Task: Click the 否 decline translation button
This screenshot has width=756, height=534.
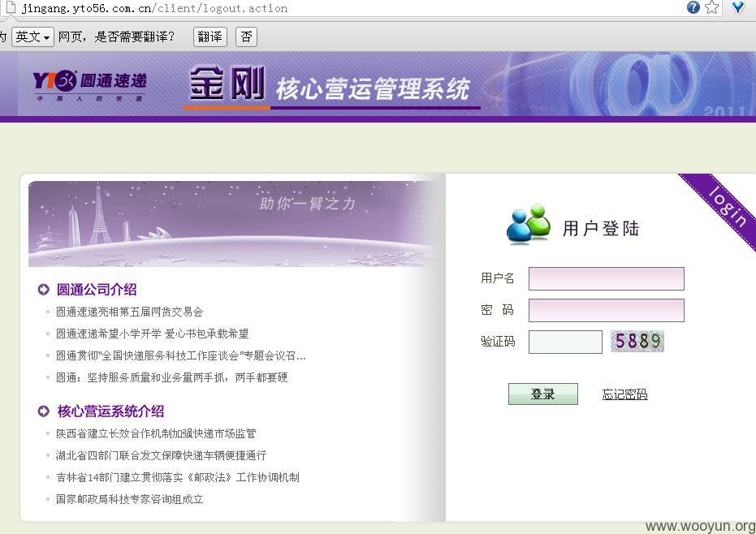Action: 246,37
